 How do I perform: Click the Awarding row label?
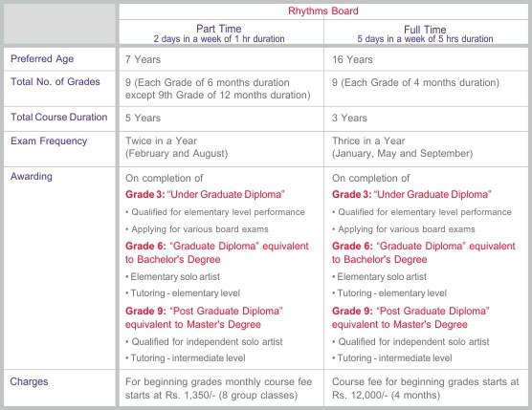[32, 177]
